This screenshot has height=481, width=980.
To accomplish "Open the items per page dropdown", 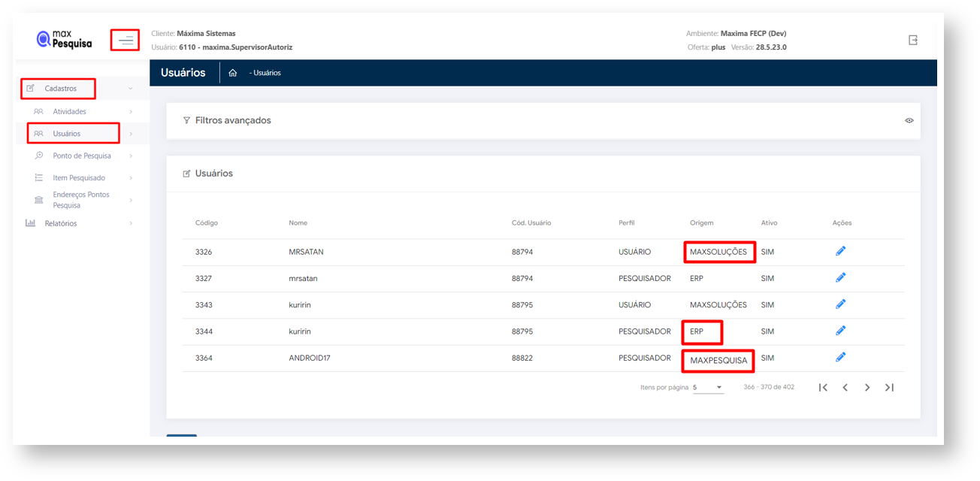I will [708, 387].
